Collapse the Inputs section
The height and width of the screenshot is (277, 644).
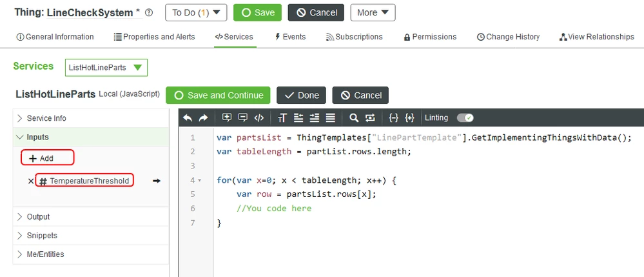[91, 137]
